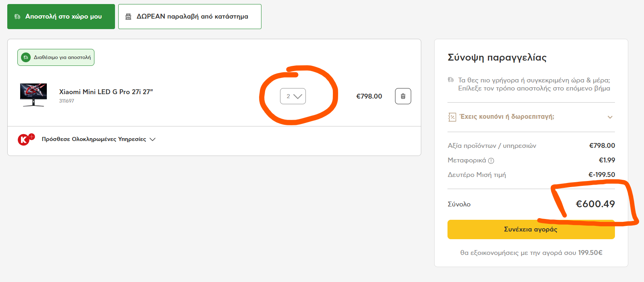This screenshot has width=644, height=282.
Task: Click Έχεις κουπόνι ή δωροεπιταγή text
Action: (x=507, y=117)
